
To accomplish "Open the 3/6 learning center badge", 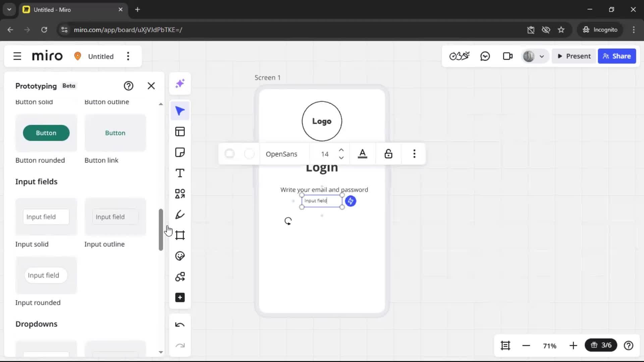I will point(601,345).
